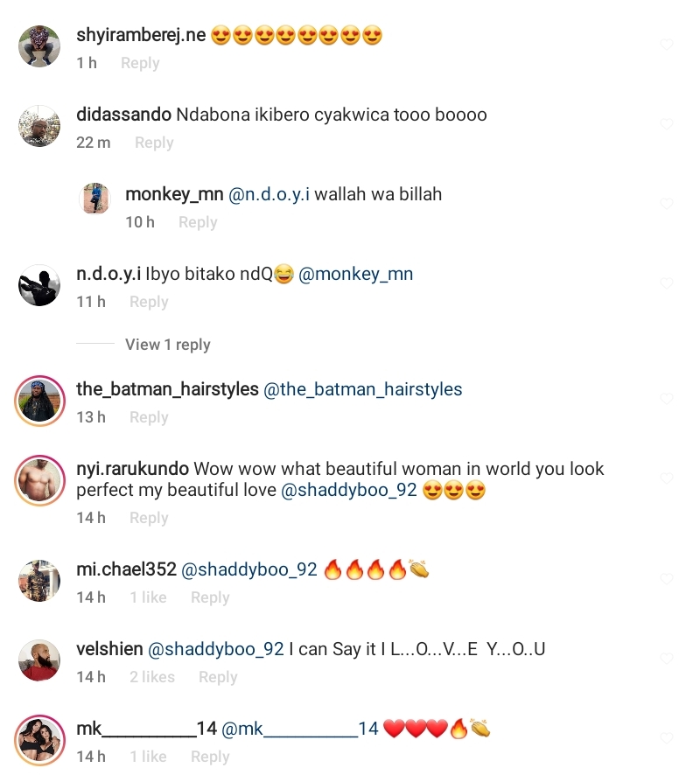Open didassando username profile
The height and width of the screenshot is (782, 700).
[x=123, y=115]
